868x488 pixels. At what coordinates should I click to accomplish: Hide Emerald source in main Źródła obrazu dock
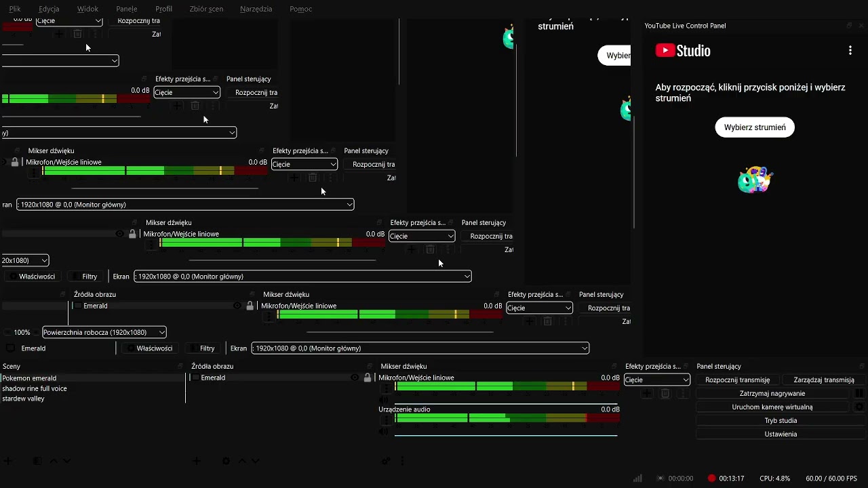355,378
